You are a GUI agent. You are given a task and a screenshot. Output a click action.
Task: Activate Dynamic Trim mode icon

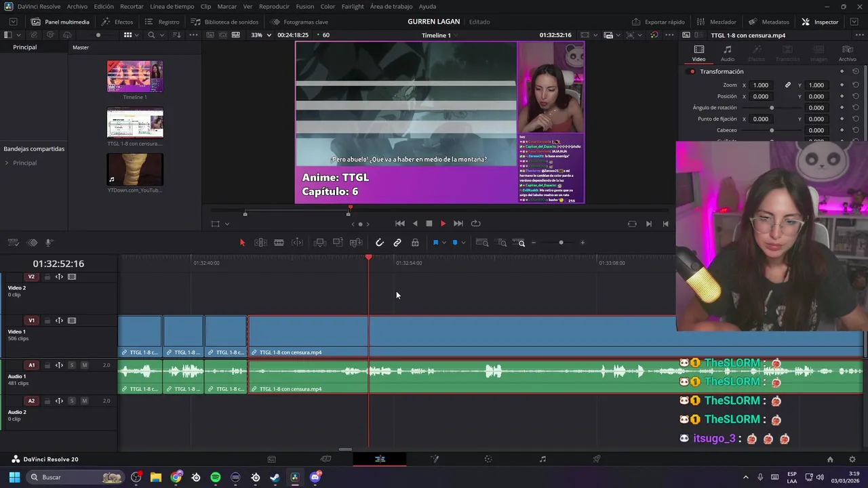(297, 243)
